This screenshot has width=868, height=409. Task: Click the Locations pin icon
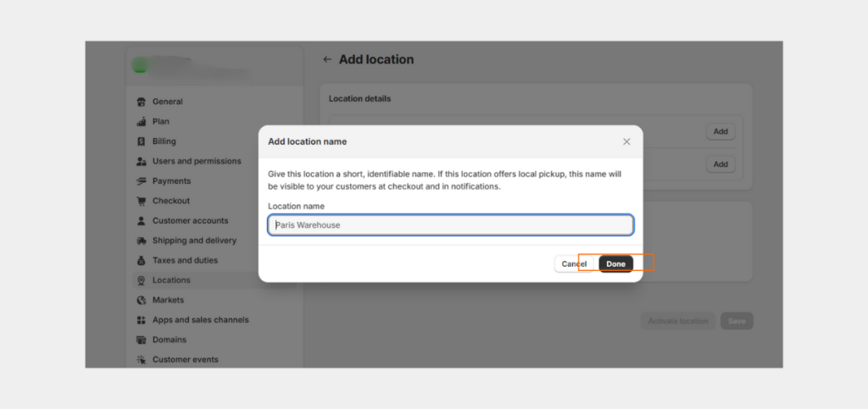click(x=142, y=280)
